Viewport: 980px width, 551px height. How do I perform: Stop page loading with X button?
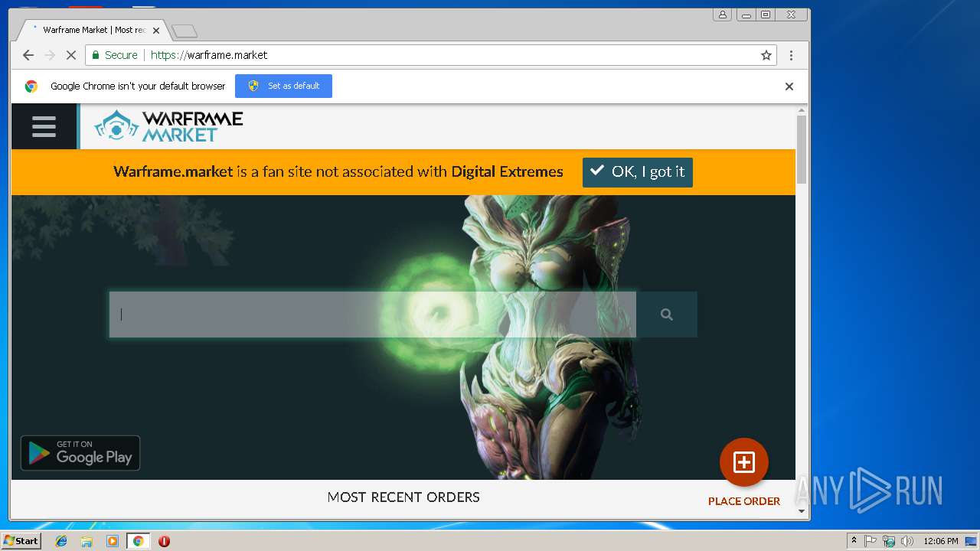tap(71, 55)
